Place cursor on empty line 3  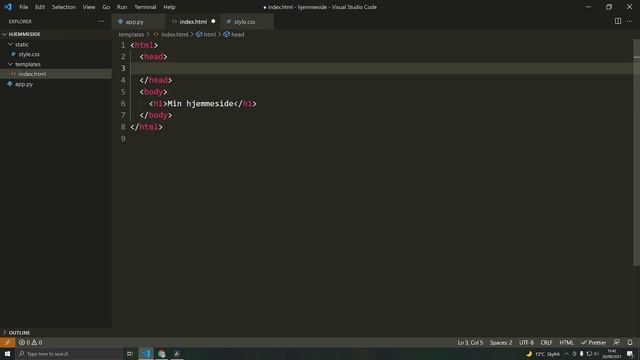(381, 68)
